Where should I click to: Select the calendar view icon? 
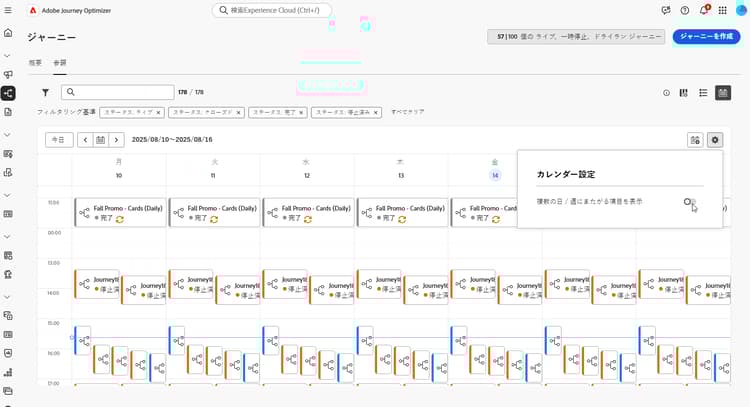click(723, 93)
